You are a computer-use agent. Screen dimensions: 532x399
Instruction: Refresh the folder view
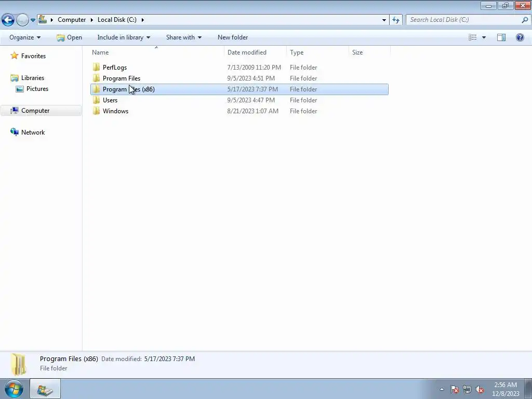coord(395,20)
